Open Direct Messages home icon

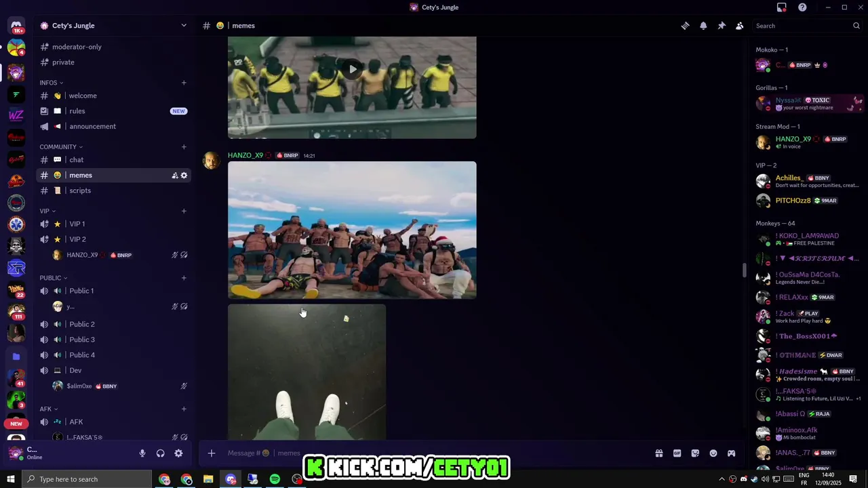(x=16, y=26)
